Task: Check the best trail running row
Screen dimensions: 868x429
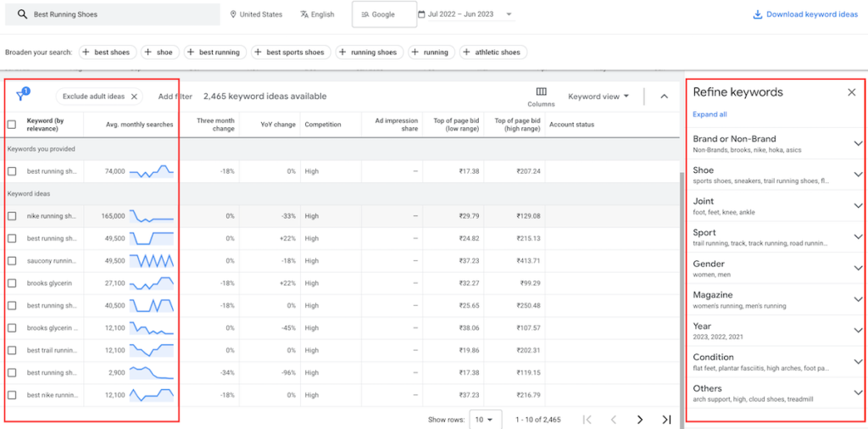Action: 12,350
